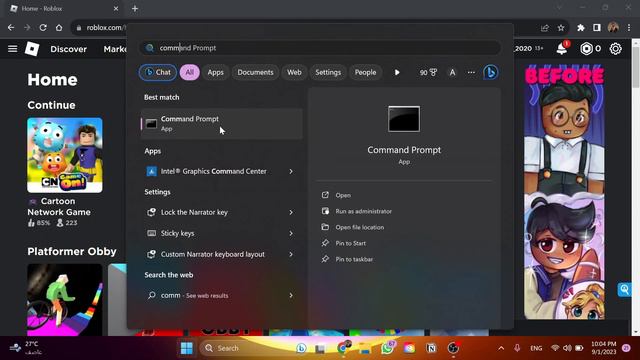This screenshot has height=360, width=640.
Task: Open the Cartoon Network Game thumbnail
Action: (x=65, y=155)
